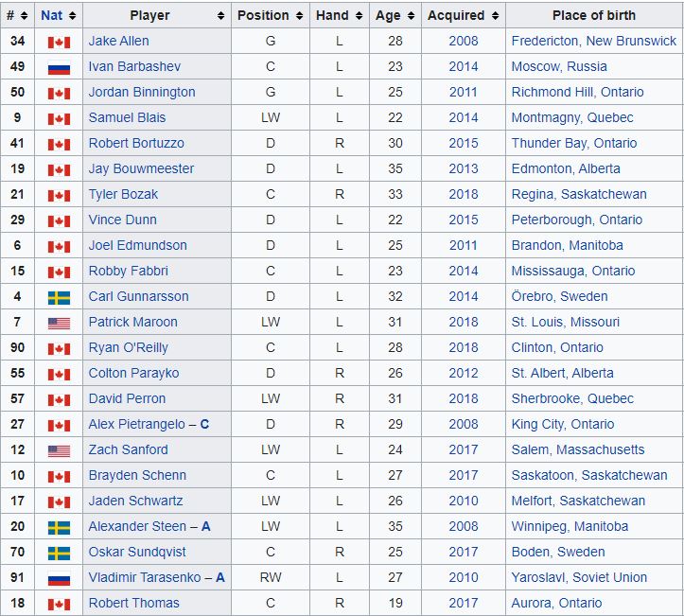Image resolution: width=684 pixels, height=616 pixels.
Task: Click the US flag beside Zach Sanford
Action: click(x=59, y=450)
